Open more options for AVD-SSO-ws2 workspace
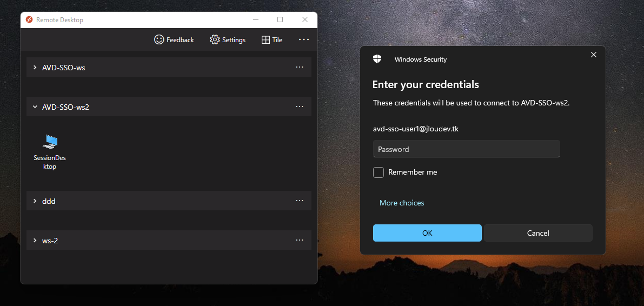The width and height of the screenshot is (644, 306). (300, 107)
